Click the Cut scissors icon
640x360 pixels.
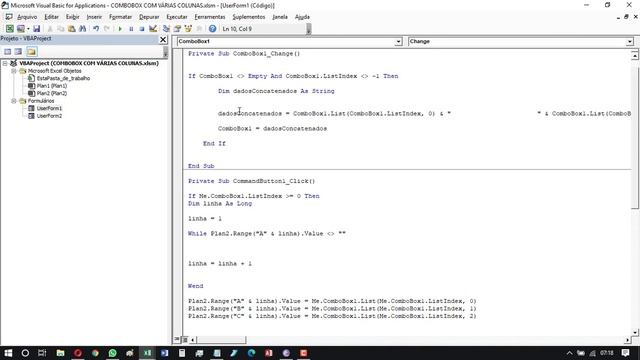click(x=50, y=29)
